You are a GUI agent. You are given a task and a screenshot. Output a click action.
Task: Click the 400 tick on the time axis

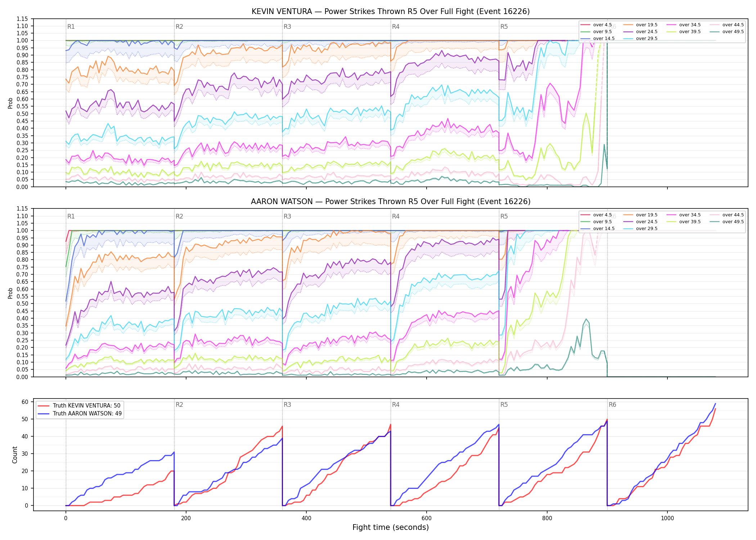[306, 518]
